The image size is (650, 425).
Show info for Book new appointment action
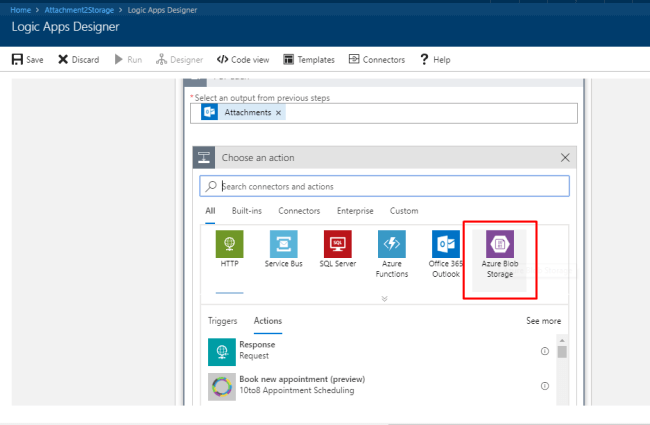click(x=545, y=386)
